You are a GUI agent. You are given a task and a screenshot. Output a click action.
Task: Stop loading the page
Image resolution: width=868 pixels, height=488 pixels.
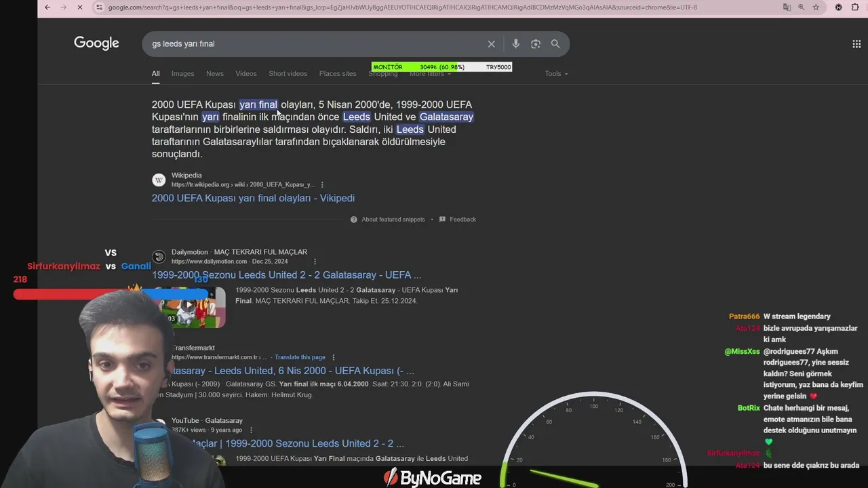point(80,7)
